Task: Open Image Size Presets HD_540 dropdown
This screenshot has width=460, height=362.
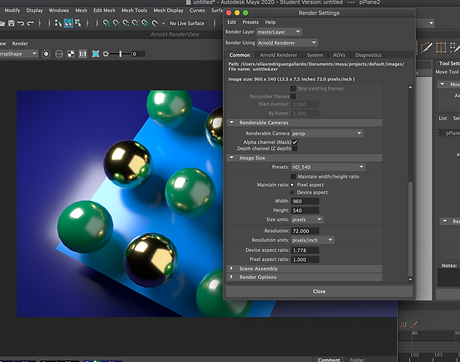Action: pyautogui.click(x=328, y=167)
